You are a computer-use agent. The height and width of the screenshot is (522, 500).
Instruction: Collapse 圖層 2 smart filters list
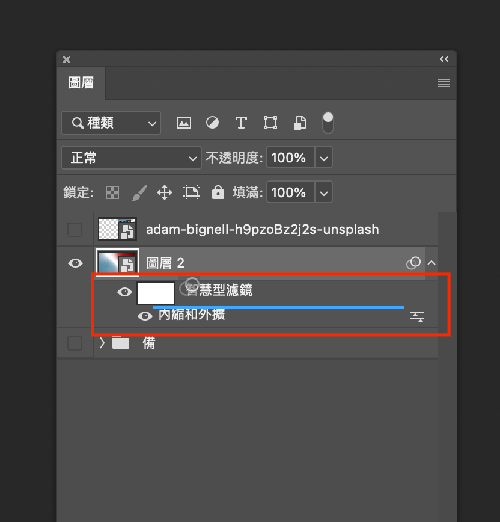[431, 263]
